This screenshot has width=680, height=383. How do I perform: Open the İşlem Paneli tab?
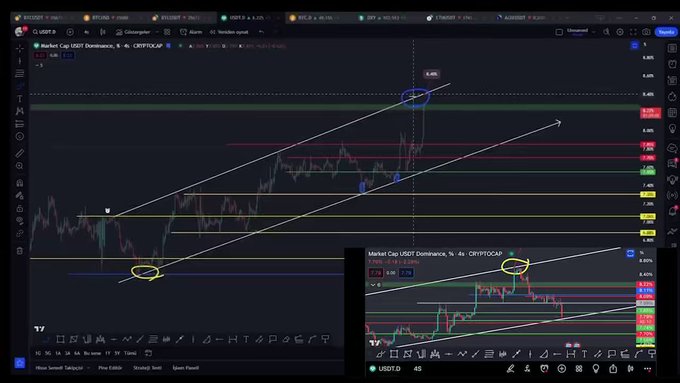tap(186, 368)
